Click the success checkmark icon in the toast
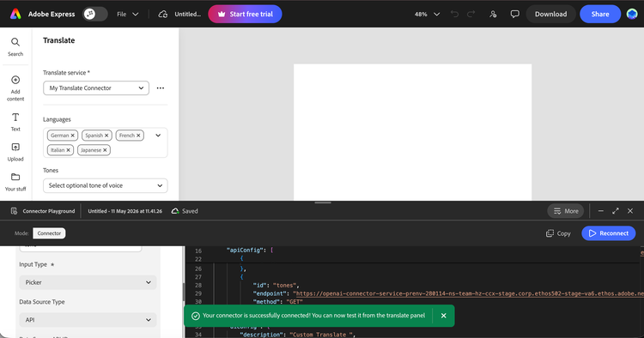 pos(196,316)
